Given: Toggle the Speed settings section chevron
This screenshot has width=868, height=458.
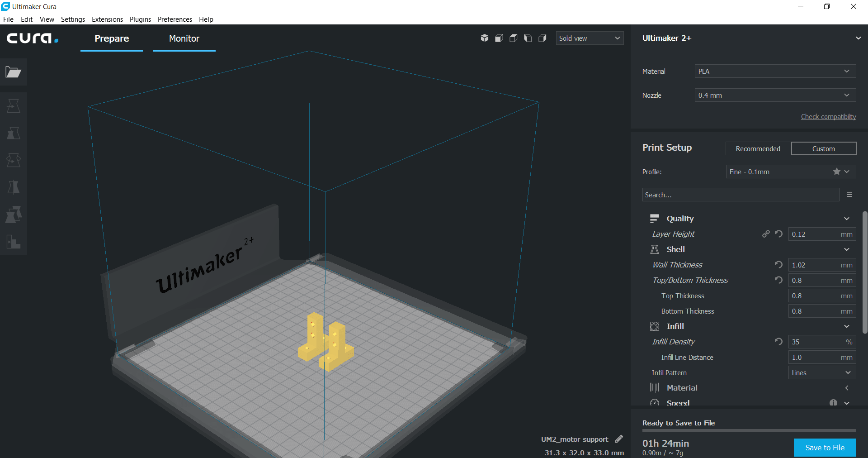Looking at the screenshot, I should pos(847,403).
